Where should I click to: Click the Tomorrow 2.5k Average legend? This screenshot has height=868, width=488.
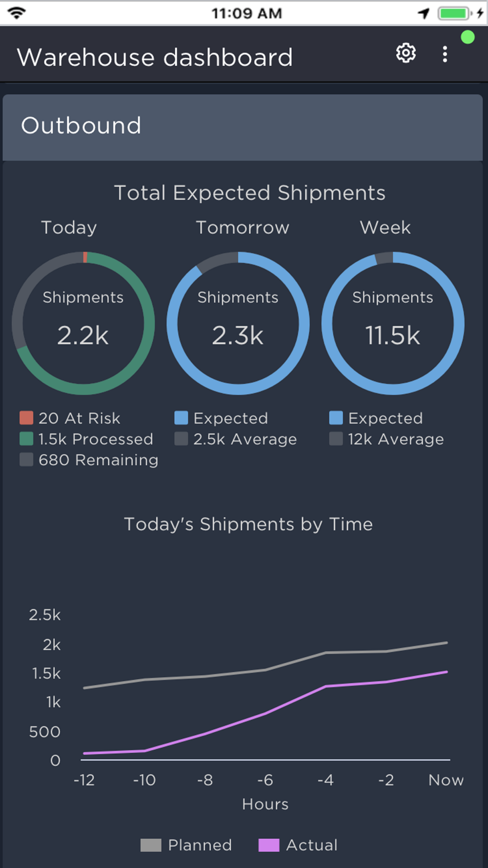(x=236, y=439)
